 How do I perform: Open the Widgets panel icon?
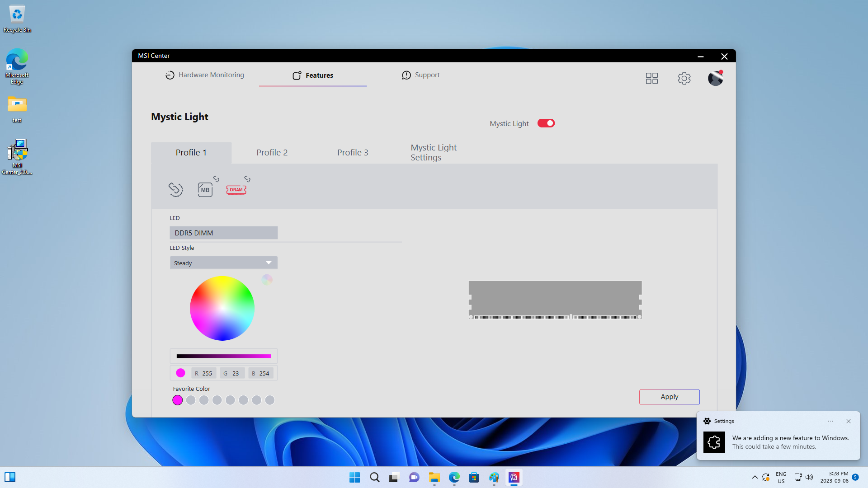pyautogui.click(x=10, y=478)
